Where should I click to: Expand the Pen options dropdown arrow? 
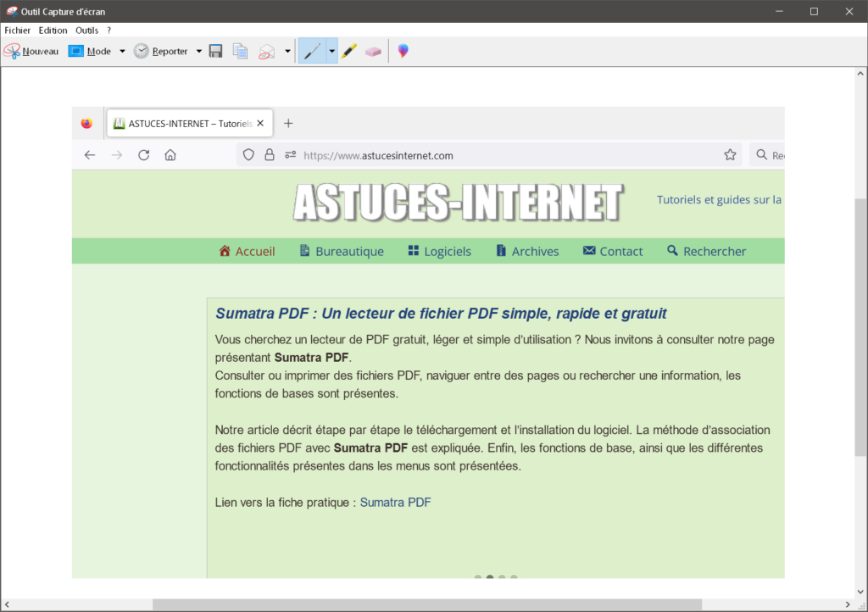[x=331, y=51]
